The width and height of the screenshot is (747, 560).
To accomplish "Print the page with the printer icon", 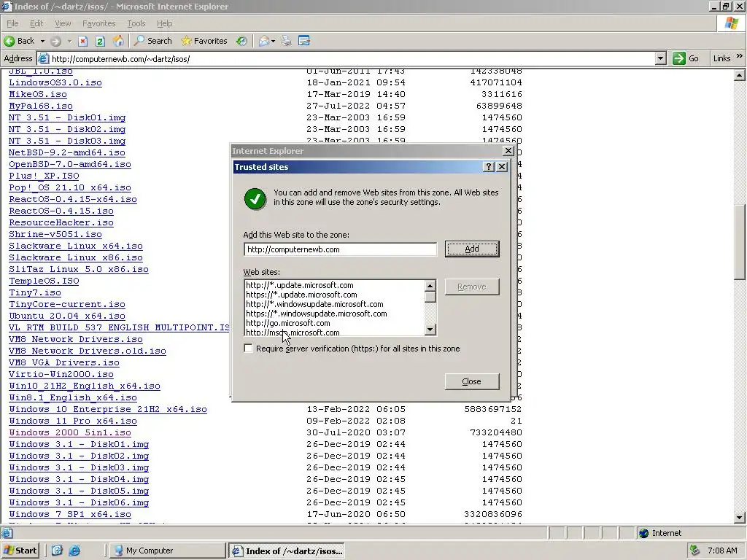I will (x=286, y=41).
